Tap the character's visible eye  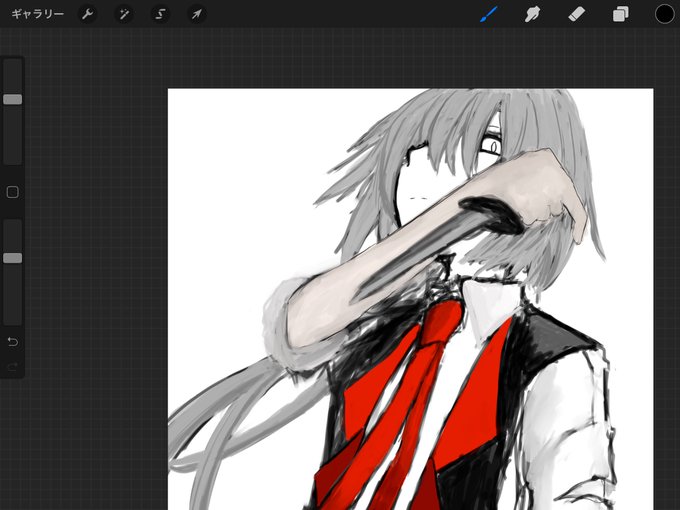(x=493, y=147)
